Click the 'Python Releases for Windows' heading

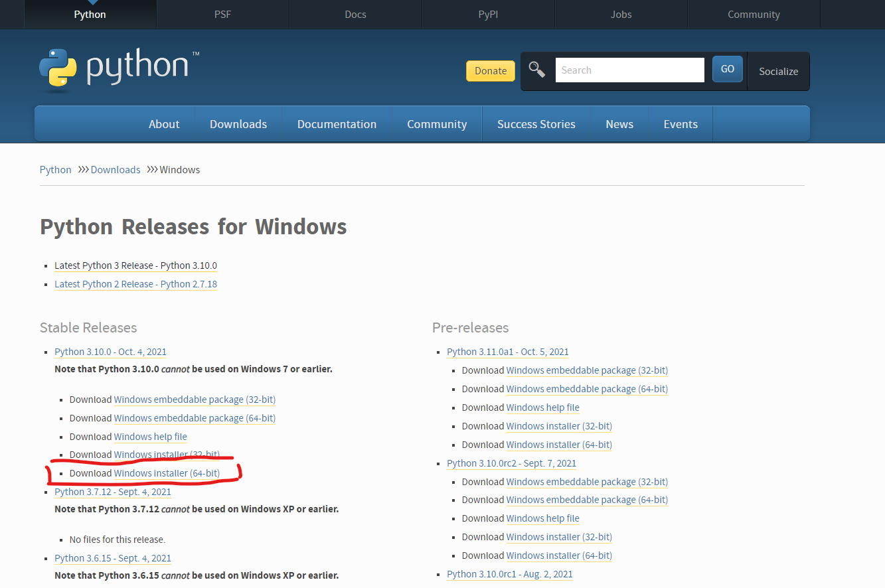pos(193,227)
